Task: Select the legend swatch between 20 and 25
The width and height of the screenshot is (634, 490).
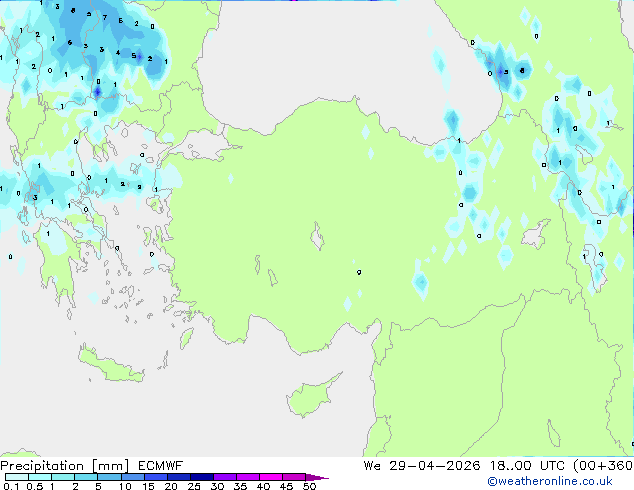Action: click(179, 477)
